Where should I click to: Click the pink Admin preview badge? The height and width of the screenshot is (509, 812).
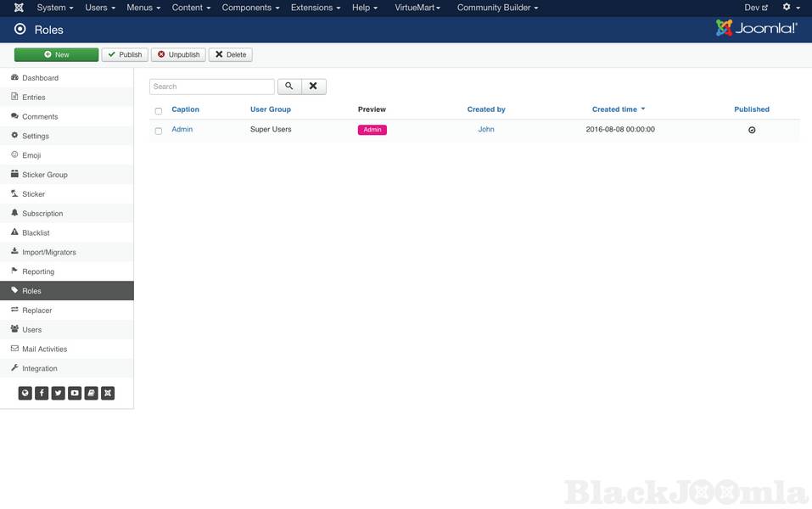[x=372, y=130]
